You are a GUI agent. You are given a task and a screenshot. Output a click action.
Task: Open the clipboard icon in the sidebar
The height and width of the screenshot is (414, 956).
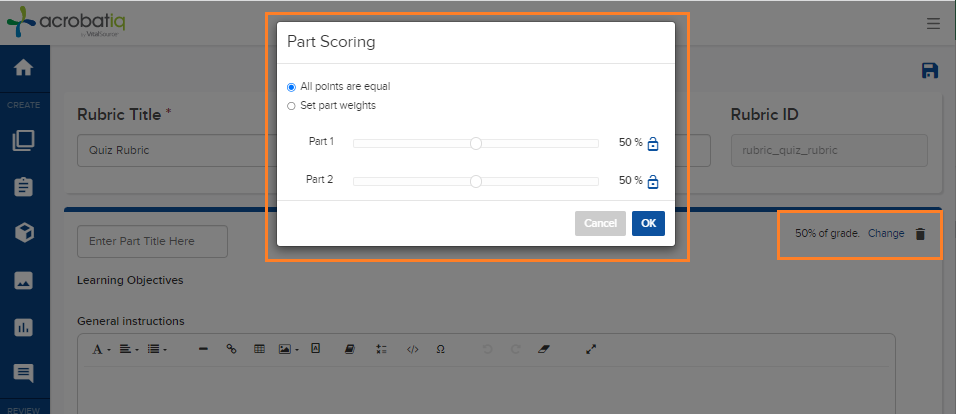(24, 187)
